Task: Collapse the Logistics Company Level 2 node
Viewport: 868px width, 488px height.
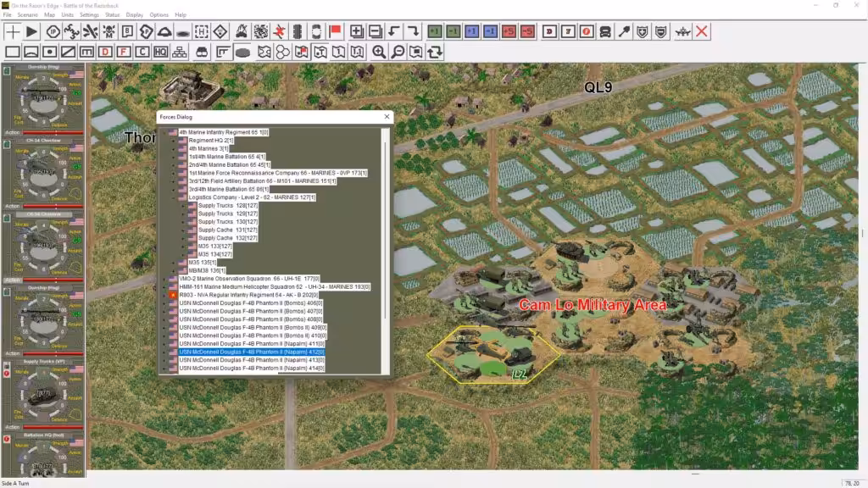Action: [x=173, y=197]
